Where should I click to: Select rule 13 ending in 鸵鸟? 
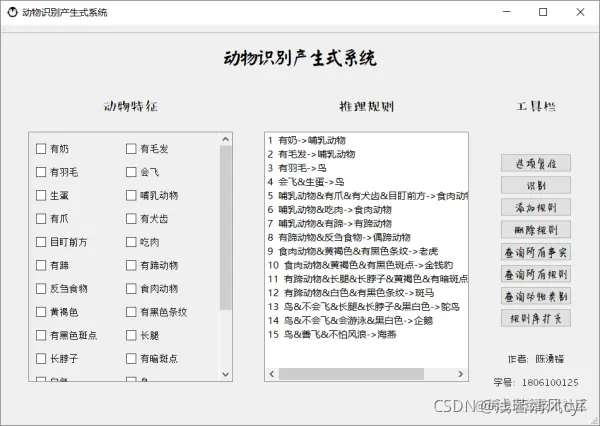pos(366,307)
